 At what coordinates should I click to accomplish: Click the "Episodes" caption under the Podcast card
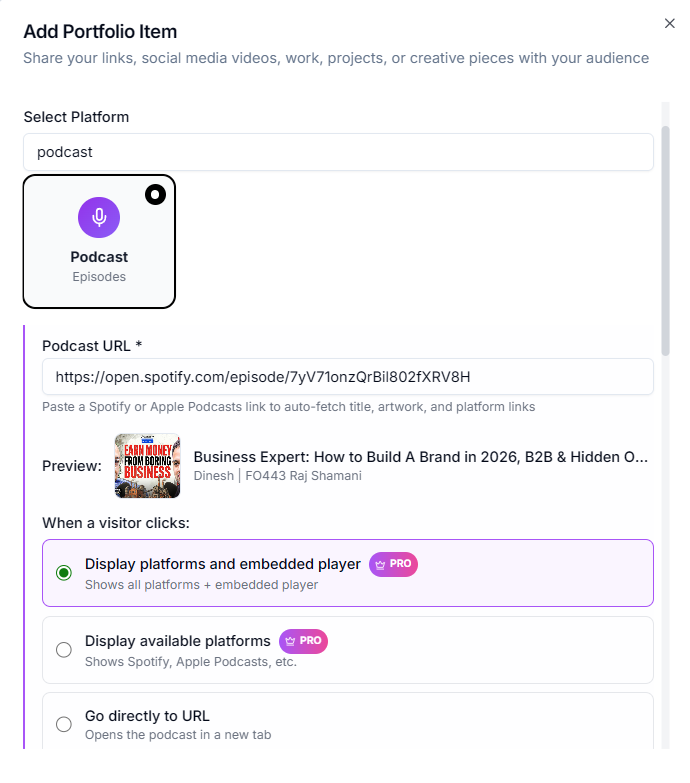(x=99, y=276)
